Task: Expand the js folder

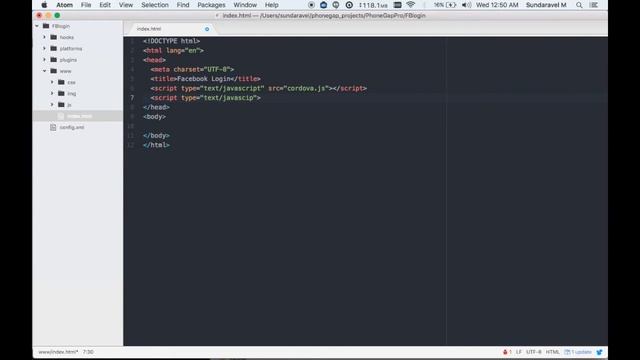Action: 52,104
